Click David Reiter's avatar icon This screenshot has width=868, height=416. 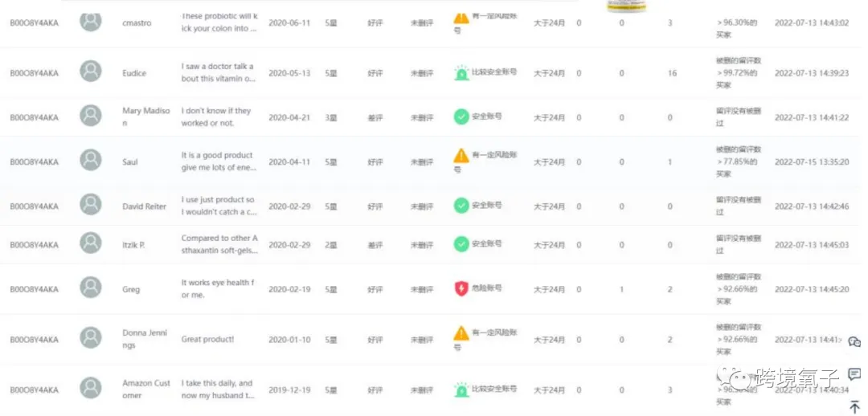(90, 204)
